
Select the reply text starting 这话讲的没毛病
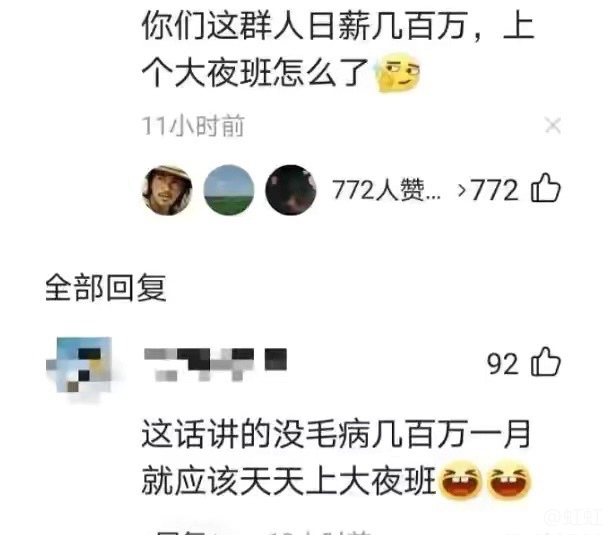point(336,457)
